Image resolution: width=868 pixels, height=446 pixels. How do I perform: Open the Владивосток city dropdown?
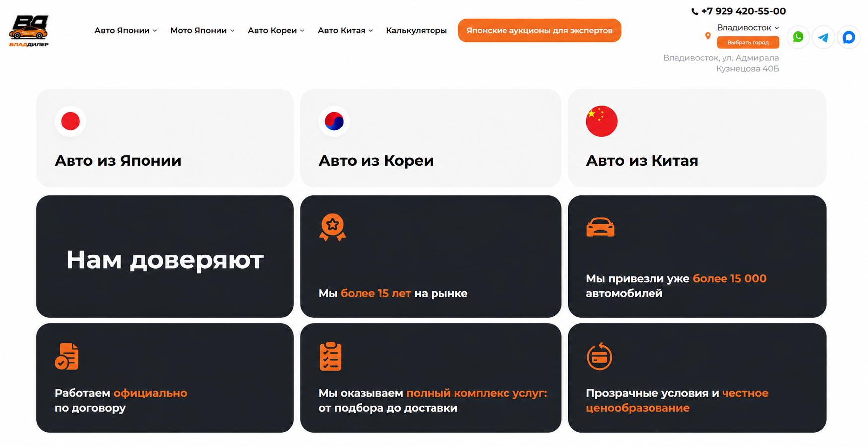[x=748, y=28]
